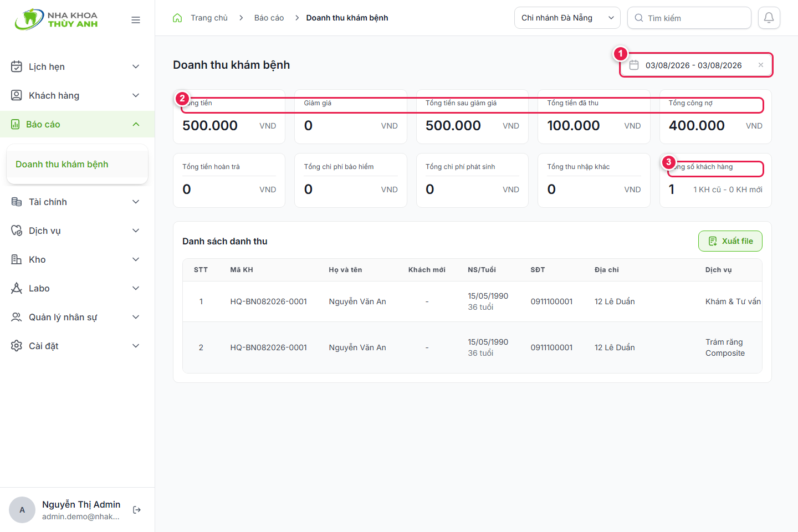This screenshot has width=798, height=532.
Task: Click the Lịch hẹn calendar icon
Action: pos(17,66)
